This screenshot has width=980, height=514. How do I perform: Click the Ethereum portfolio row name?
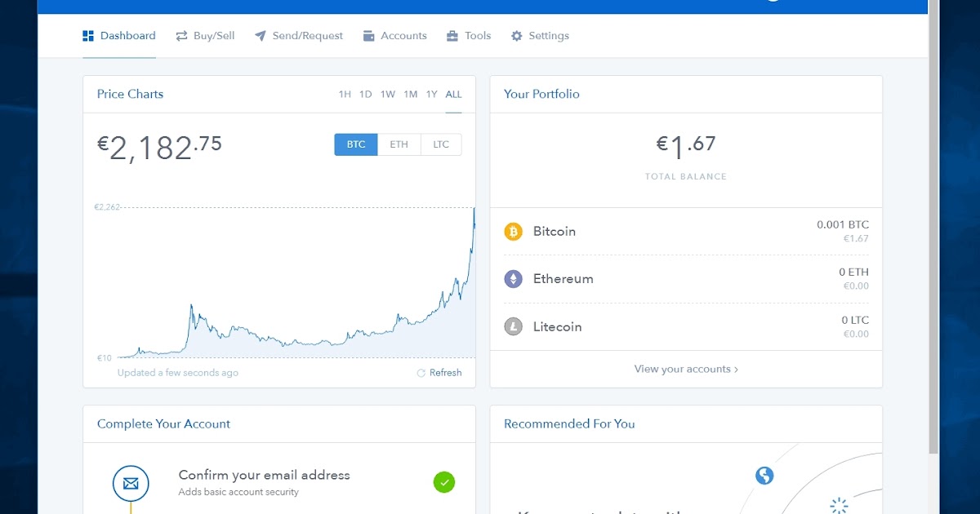(563, 279)
